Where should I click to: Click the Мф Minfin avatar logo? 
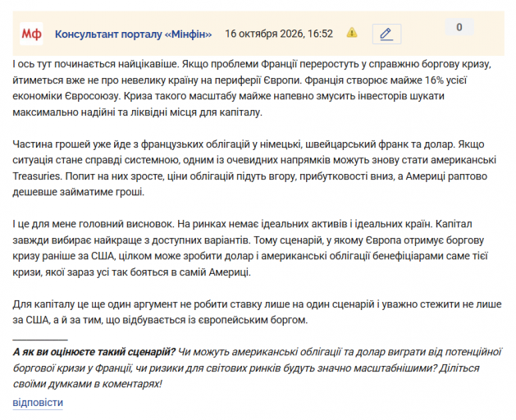pos(31,34)
